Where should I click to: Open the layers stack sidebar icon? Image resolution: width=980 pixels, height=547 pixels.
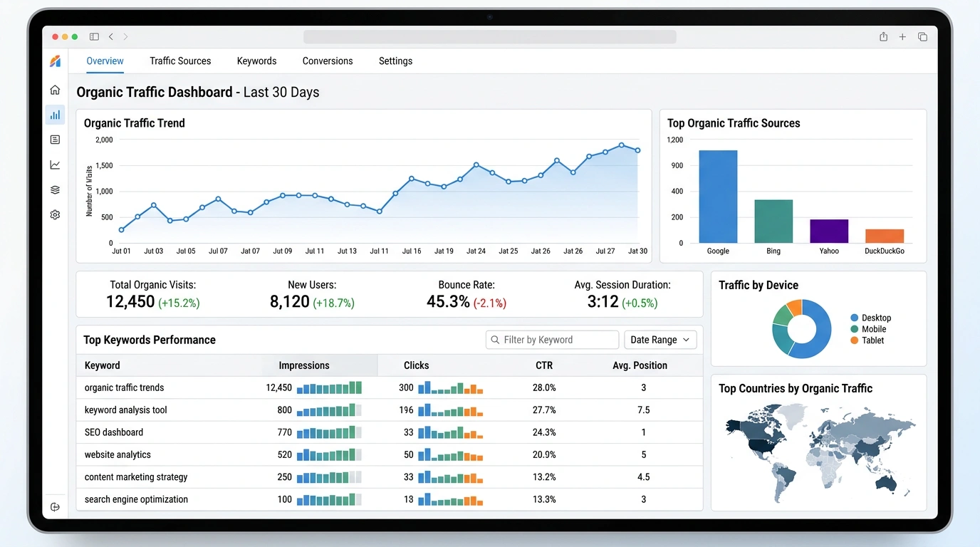click(55, 189)
